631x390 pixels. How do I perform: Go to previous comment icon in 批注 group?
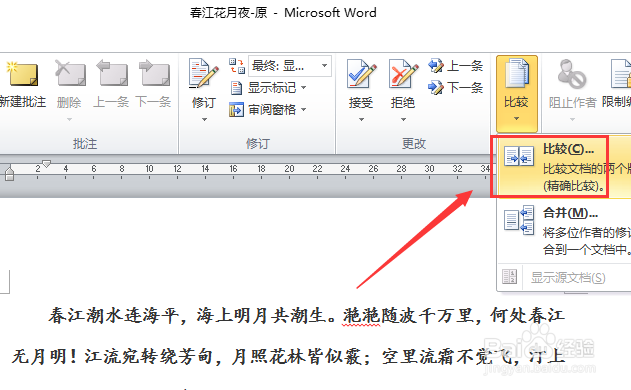pyautogui.click(x=111, y=74)
